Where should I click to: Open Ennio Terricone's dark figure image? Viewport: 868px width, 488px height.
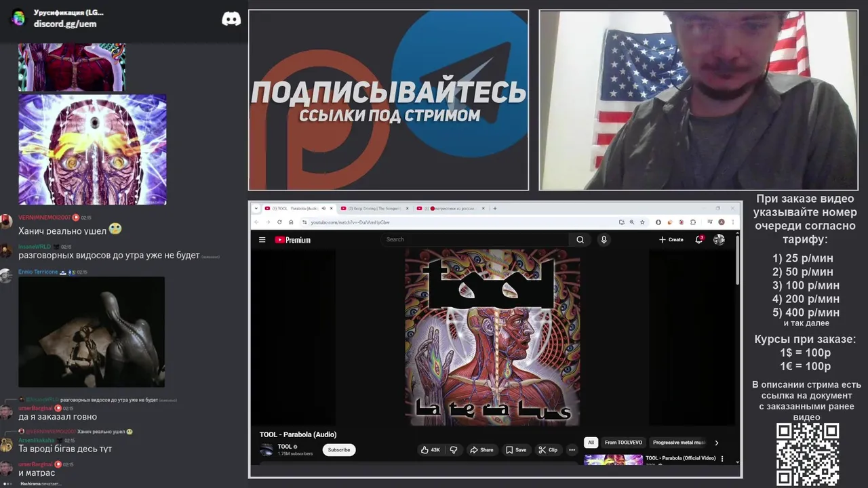[x=92, y=331]
